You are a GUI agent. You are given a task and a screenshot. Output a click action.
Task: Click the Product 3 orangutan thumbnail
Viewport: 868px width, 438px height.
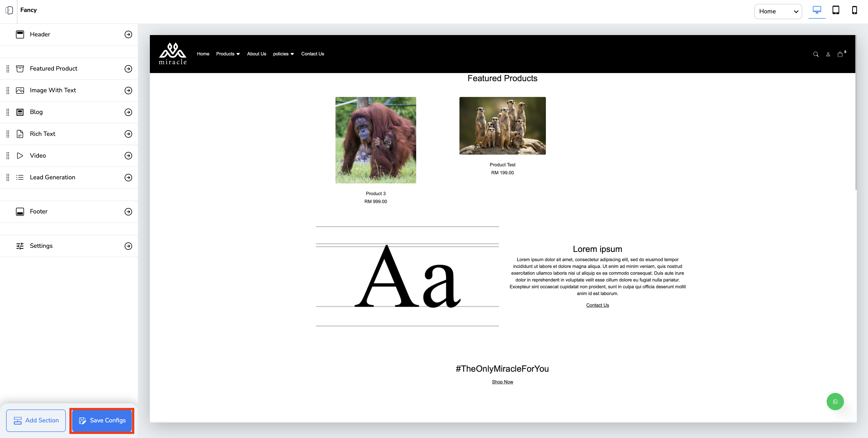point(375,140)
